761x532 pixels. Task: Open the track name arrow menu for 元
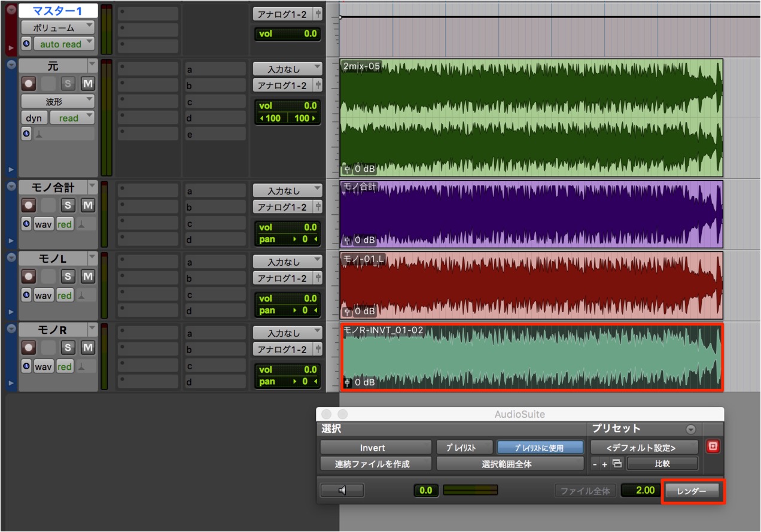click(92, 65)
